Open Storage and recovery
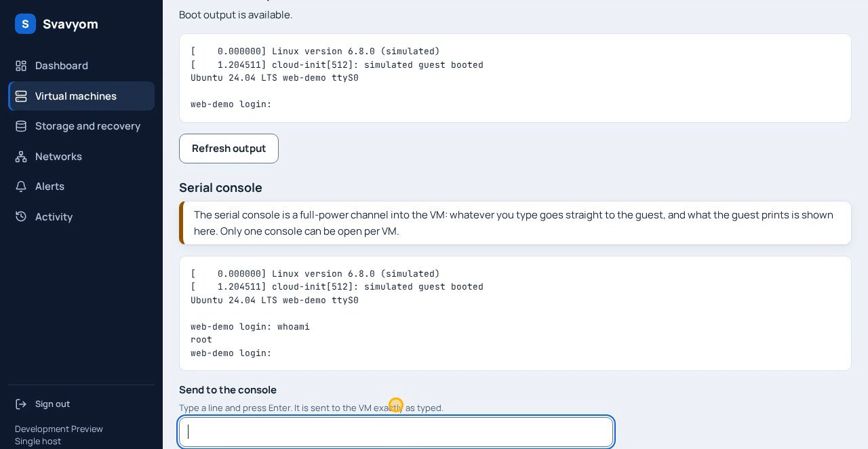 [x=81, y=126]
